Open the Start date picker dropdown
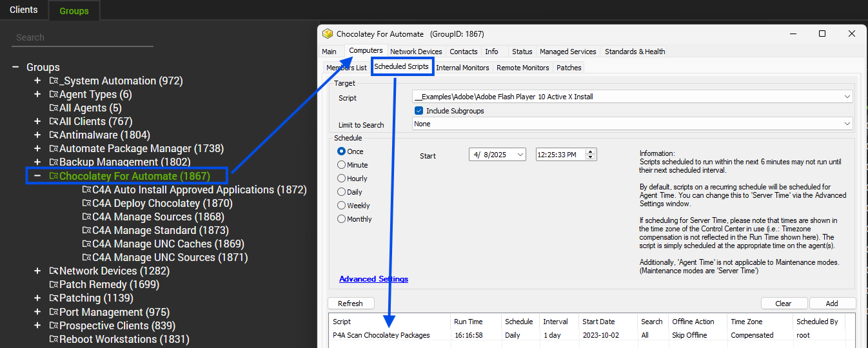Image resolution: width=868 pixels, height=348 pixels. pos(520,155)
